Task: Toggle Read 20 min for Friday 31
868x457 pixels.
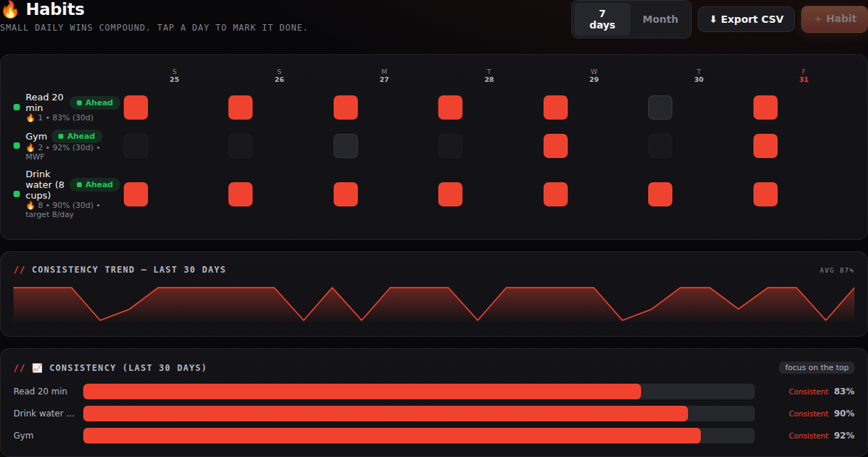Action: [x=766, y=107]
